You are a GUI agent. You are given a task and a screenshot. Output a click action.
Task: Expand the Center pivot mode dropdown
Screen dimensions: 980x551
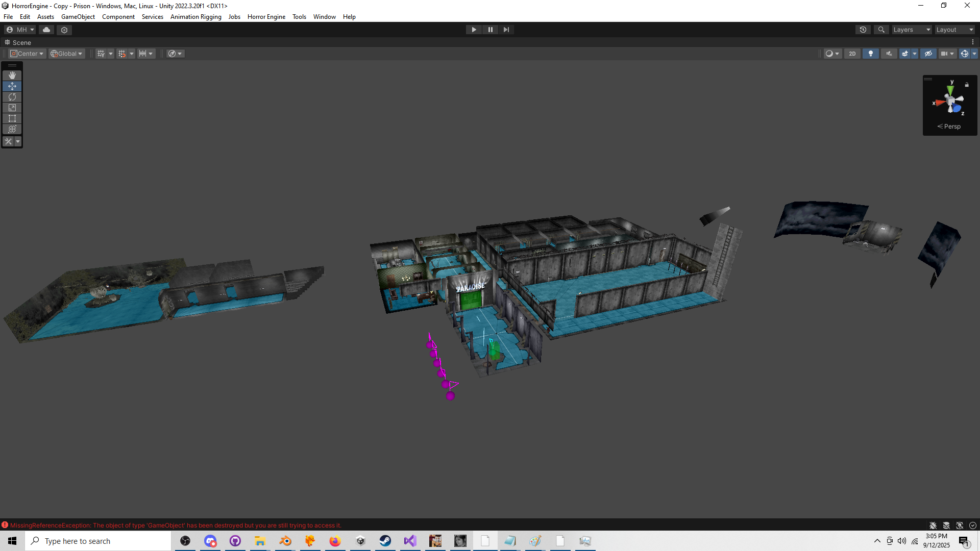click(28, 54)
